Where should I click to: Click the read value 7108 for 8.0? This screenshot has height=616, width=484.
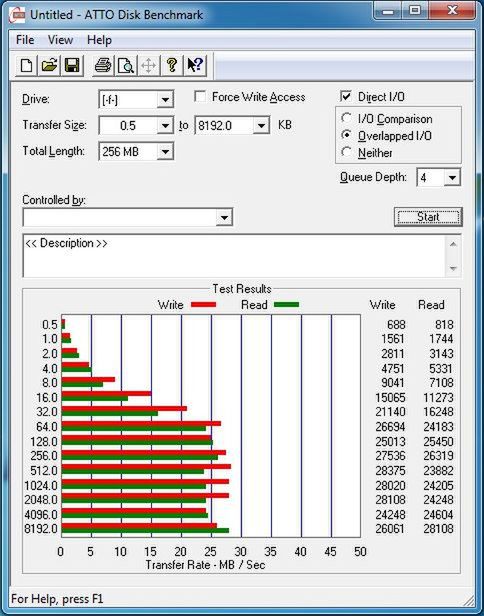[442, 383]
